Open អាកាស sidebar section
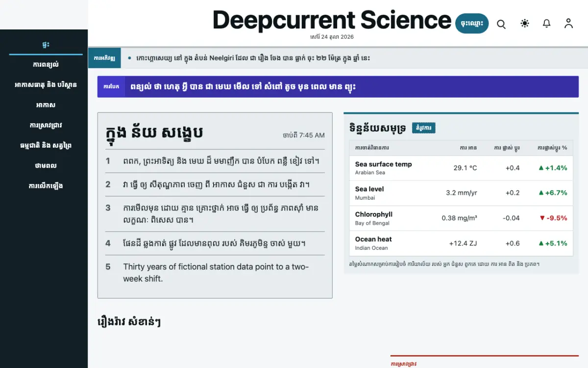Viewport: 588px width, 368px height. 46,105
